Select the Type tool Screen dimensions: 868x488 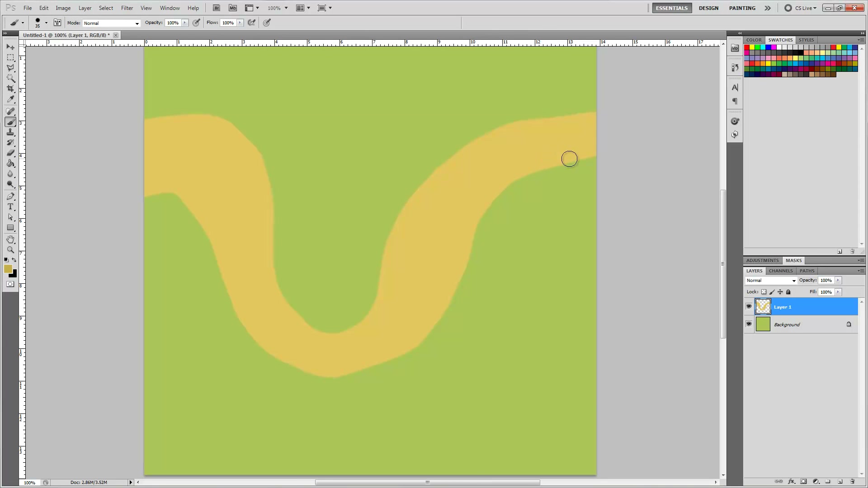[10, 206]
